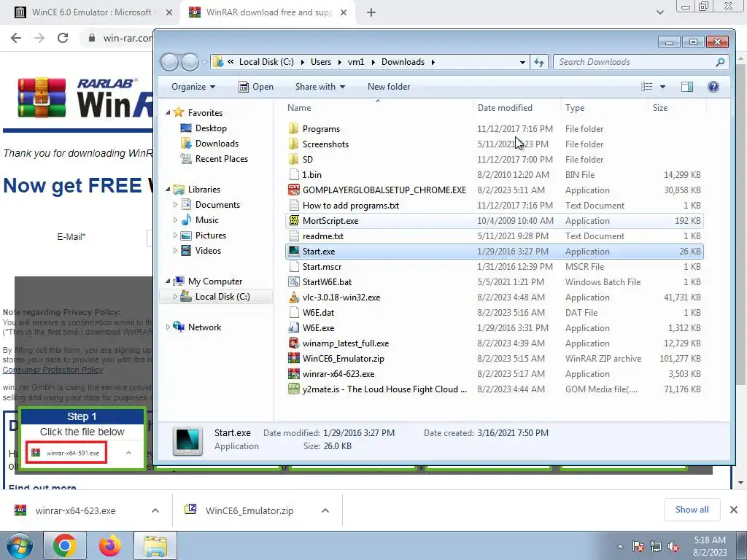
Task: Click the Consumer Protection Policy link
Action: pyautogui.click(x=53, y=370)
